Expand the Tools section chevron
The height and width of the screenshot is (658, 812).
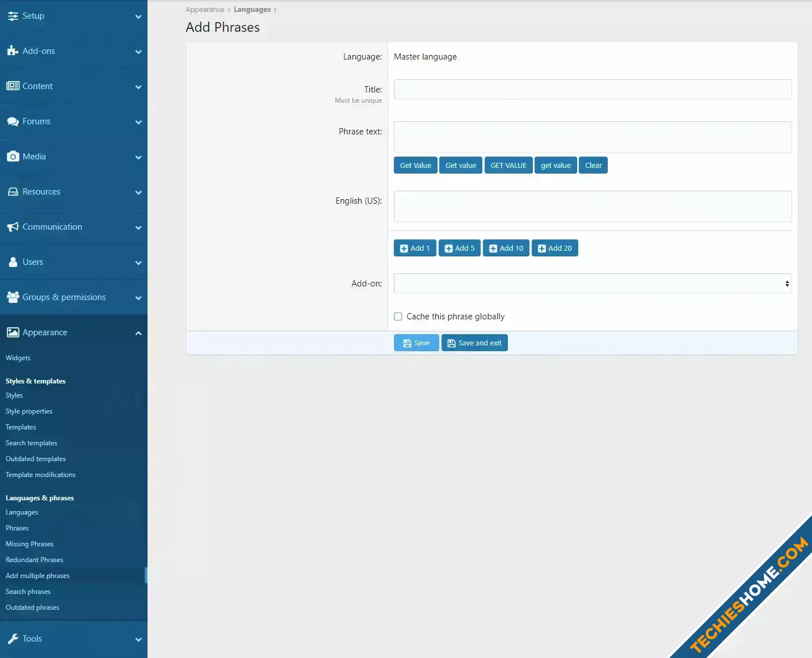click(x=138, y=640)
